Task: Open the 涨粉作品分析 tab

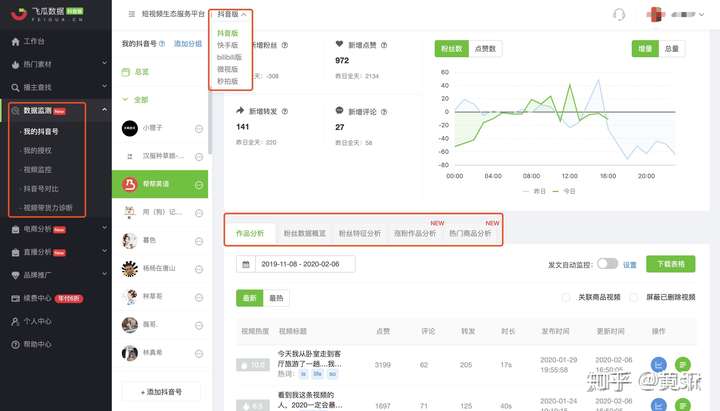Action: click(x=415, y=233)
